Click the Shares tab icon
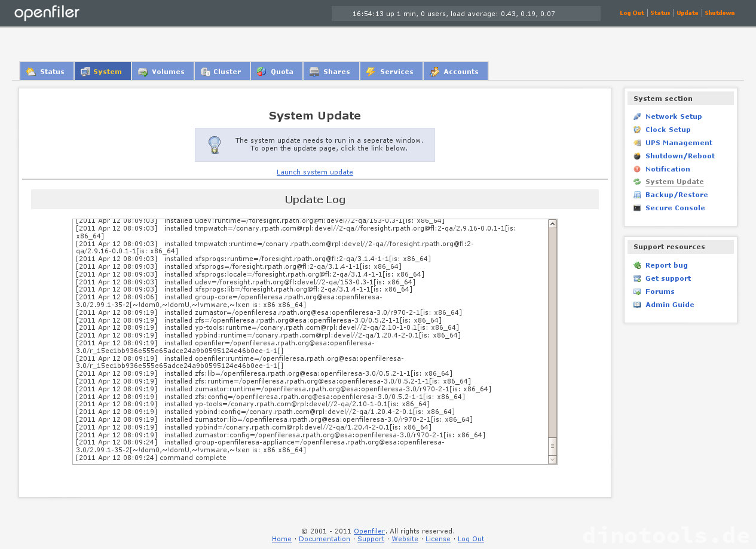This screenshot has width=756, height=549. [x=314, y=72]
